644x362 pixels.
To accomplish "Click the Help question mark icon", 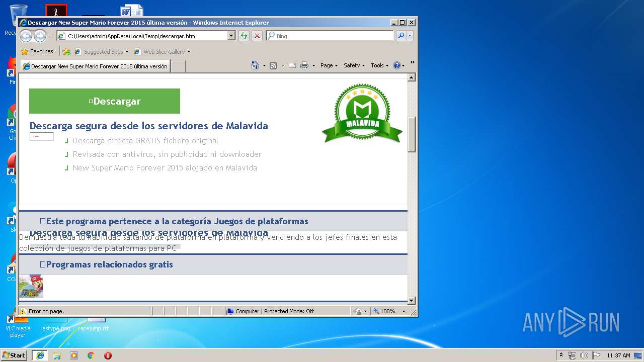I will point(396,65).
